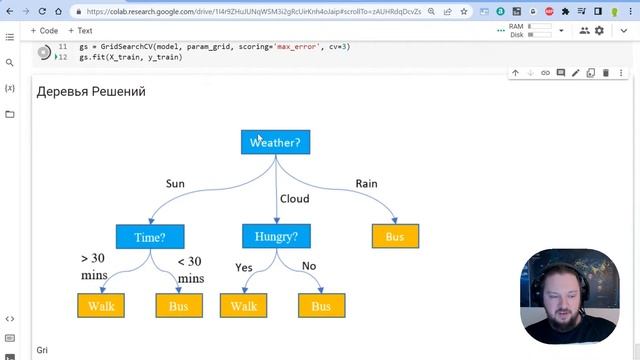Click the colab.research.google.com address bar
This screenshot has height=360, width=640.
253,12
